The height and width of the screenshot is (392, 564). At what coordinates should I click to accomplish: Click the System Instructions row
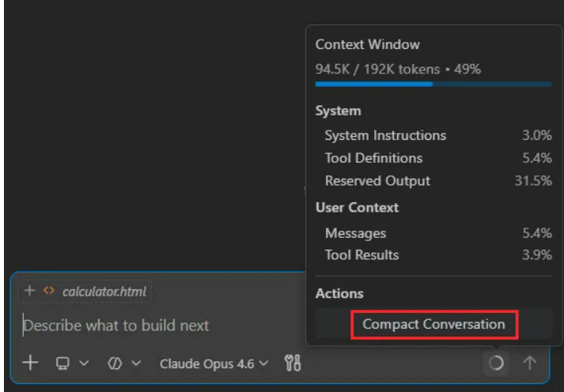pyautogui.click(x=433, y=135)
